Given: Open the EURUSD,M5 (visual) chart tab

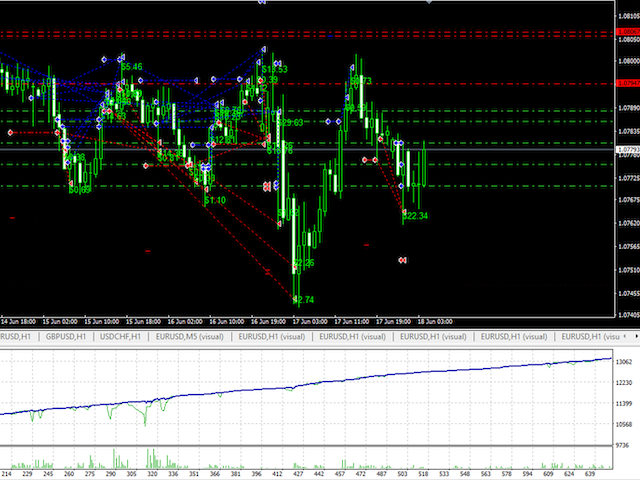Looking at the screenshot, I should coord(190,337).
